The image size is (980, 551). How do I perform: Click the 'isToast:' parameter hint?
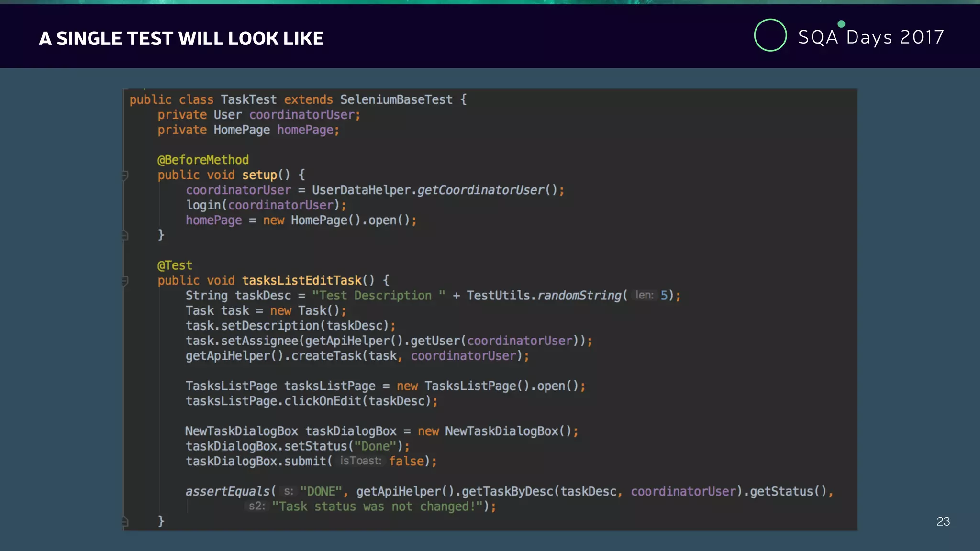(x=360, y=461)
